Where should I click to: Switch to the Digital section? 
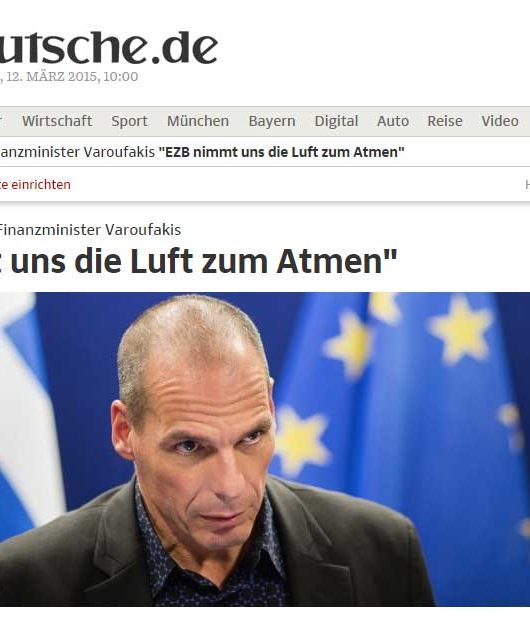click(x=336, y=121)
